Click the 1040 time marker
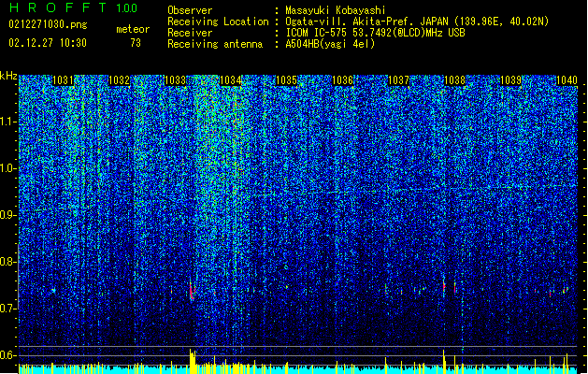This screenshot has width=588, height=374. [566, 80]
